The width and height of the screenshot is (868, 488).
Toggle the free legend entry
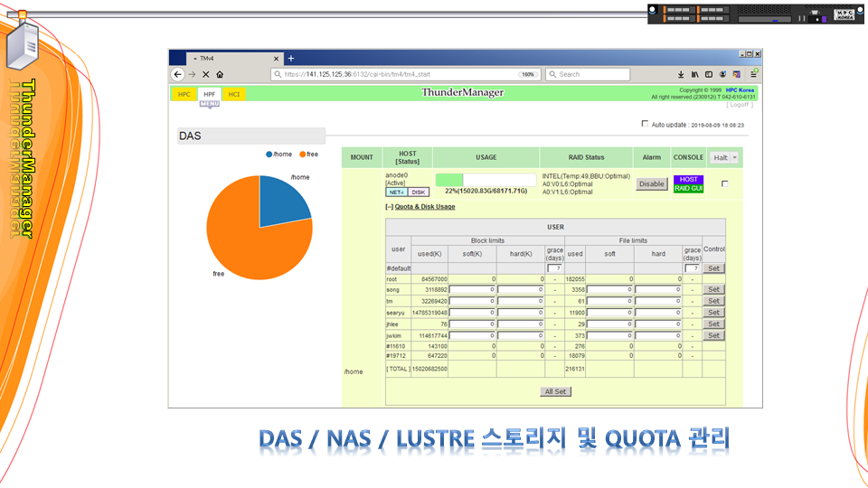point(309,155)
